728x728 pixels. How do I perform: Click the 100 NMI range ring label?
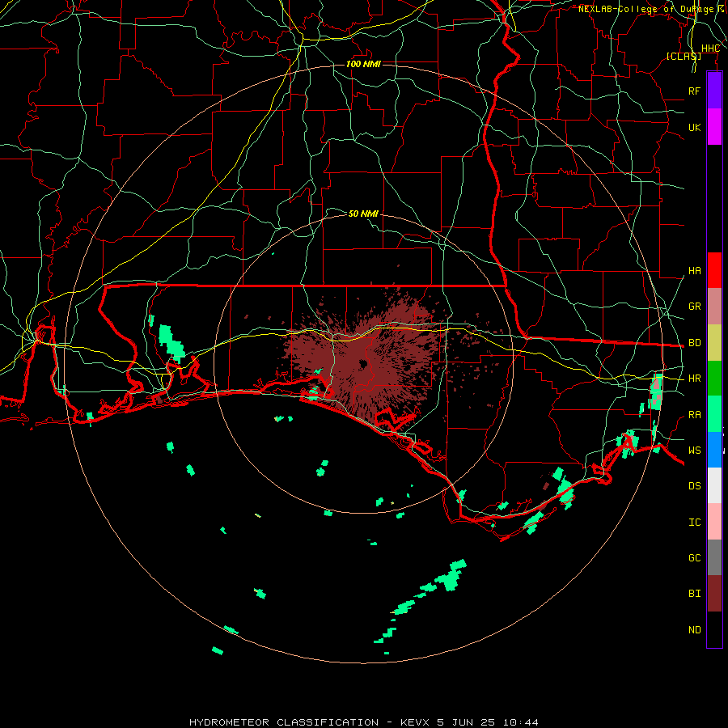[x=363, y=64]
